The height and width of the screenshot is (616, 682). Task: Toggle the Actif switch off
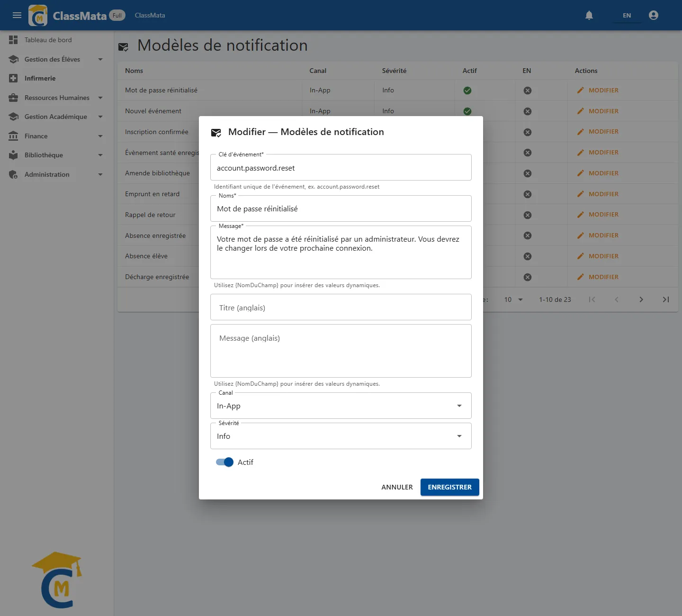coord(224,462)
